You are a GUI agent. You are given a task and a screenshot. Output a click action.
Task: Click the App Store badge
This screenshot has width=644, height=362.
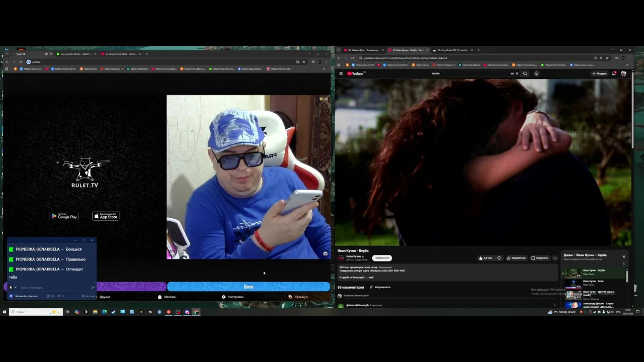[106, 216]
